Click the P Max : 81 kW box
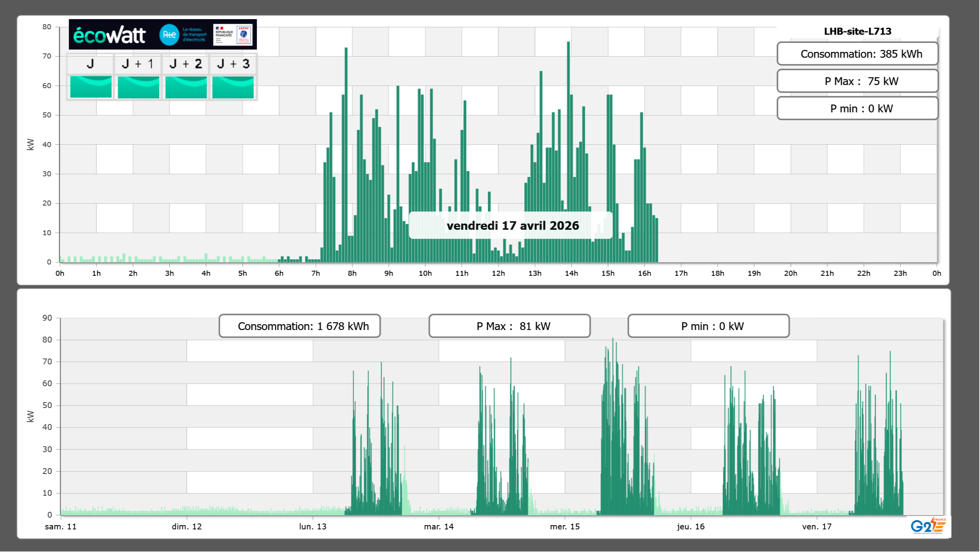The image size is (980, 552). pyautogui.click(x=509, y=326)
